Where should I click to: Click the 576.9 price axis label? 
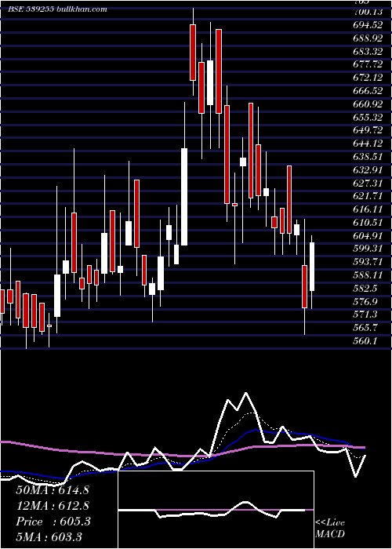[x=366, y=301]
